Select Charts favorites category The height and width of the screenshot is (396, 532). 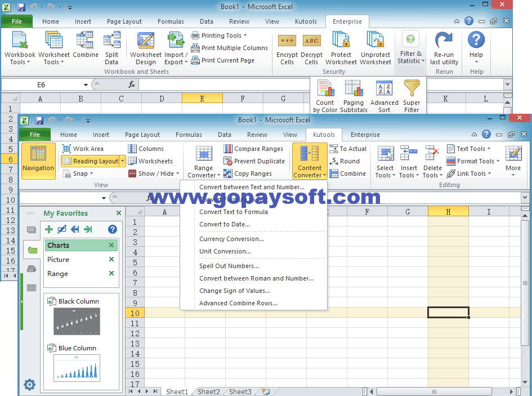(x=59, y=245)
